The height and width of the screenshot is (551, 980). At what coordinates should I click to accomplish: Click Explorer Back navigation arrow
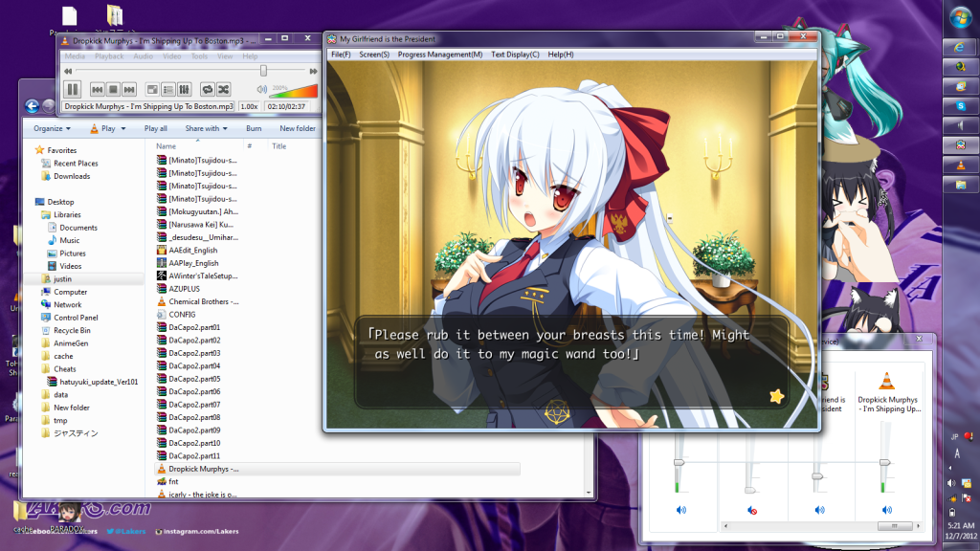pyautogui.click(x=32, y=106)
